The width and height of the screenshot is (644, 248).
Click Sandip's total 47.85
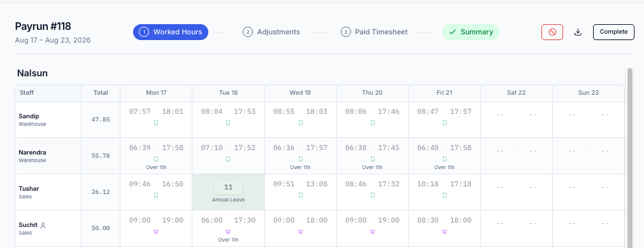point(101,120)
